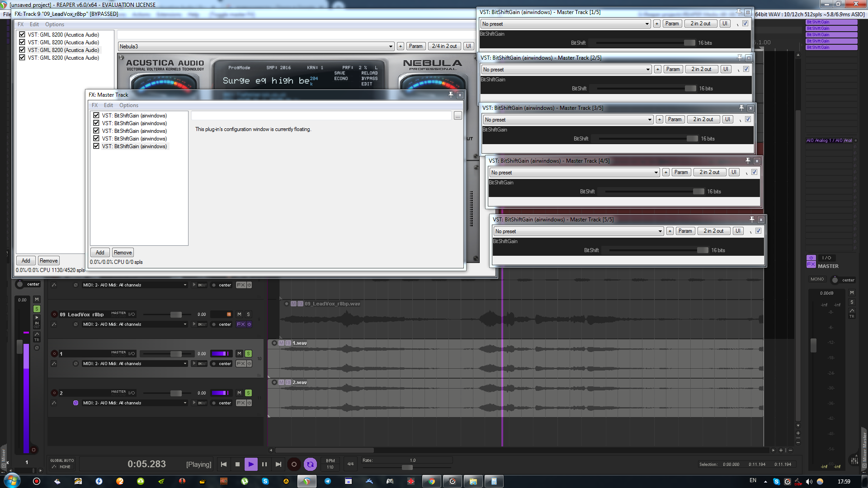Click Param button of Nebula3 plugin

pos(415,46)
